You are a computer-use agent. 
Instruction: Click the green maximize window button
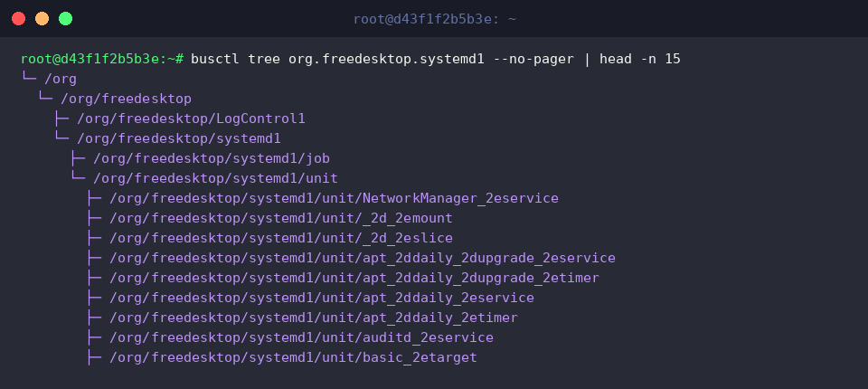point(65,19)
